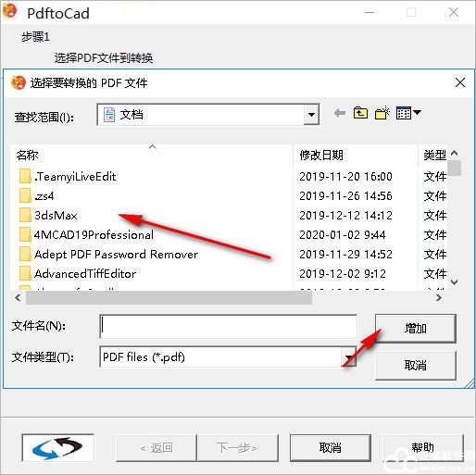
Task: Click the bottom 取消 wizard button
Action: (331, 447)
